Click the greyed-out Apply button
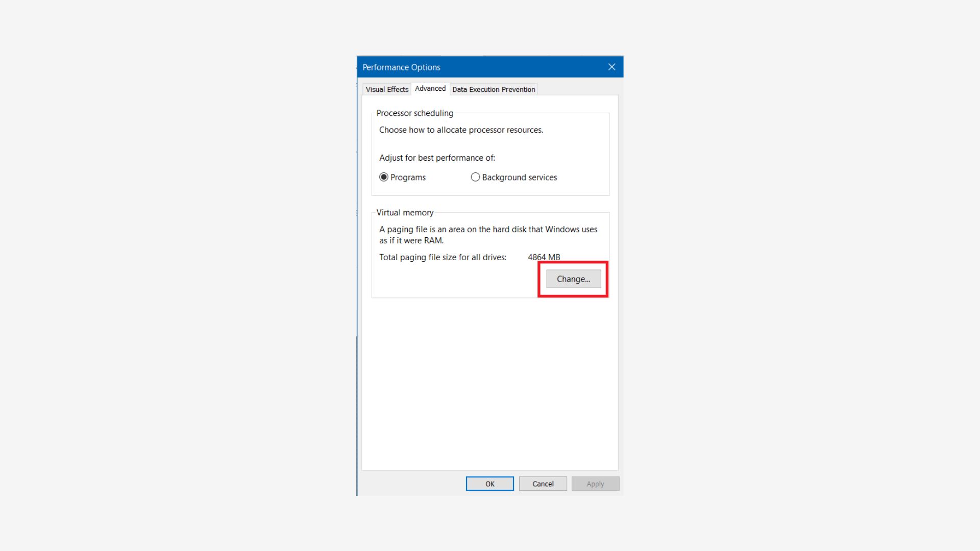 click(595, 484)
